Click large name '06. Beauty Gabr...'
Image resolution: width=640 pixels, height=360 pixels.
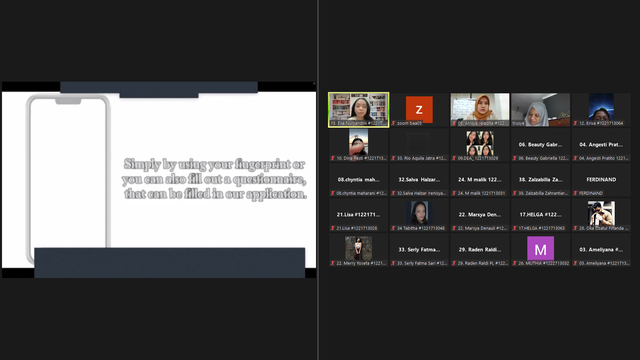[x=540, y=144]
